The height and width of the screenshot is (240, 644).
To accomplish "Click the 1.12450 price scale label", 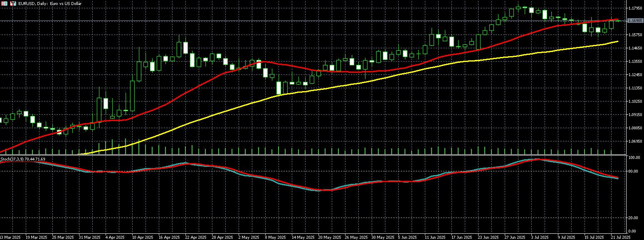I will [635, 75].
